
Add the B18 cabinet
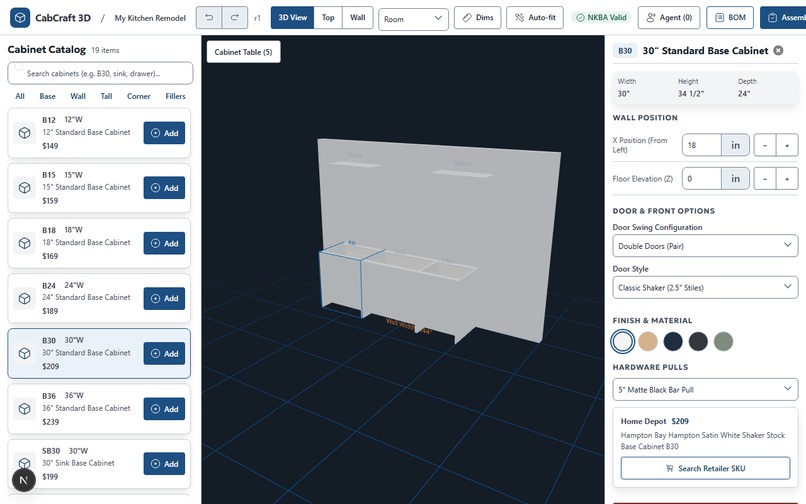[164, 243]
